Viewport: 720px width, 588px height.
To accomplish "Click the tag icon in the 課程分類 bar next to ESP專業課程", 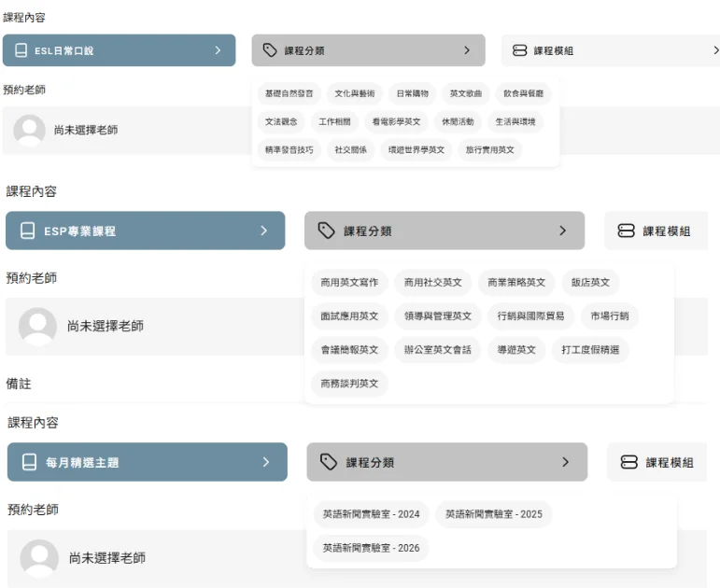I will point(327,231).
